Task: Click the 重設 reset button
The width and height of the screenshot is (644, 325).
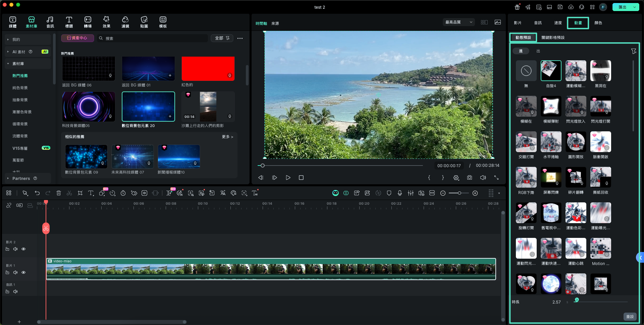Action: [x=630, y=317]
